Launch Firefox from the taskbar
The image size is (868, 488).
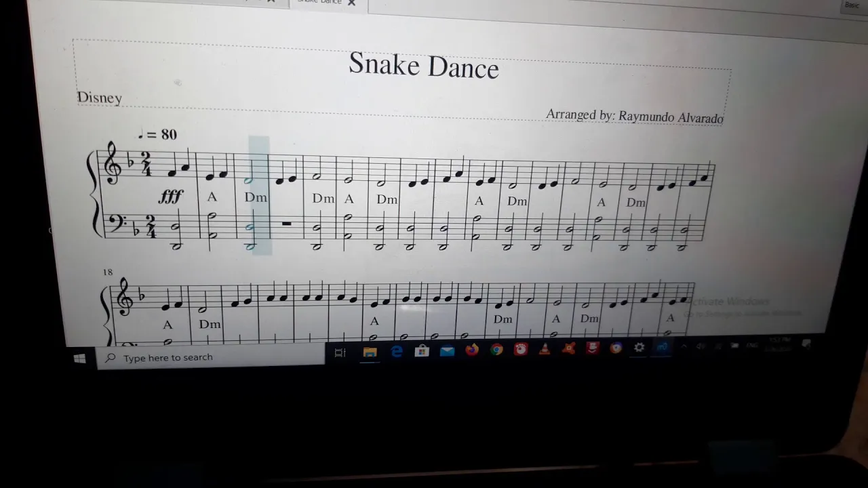472,350
